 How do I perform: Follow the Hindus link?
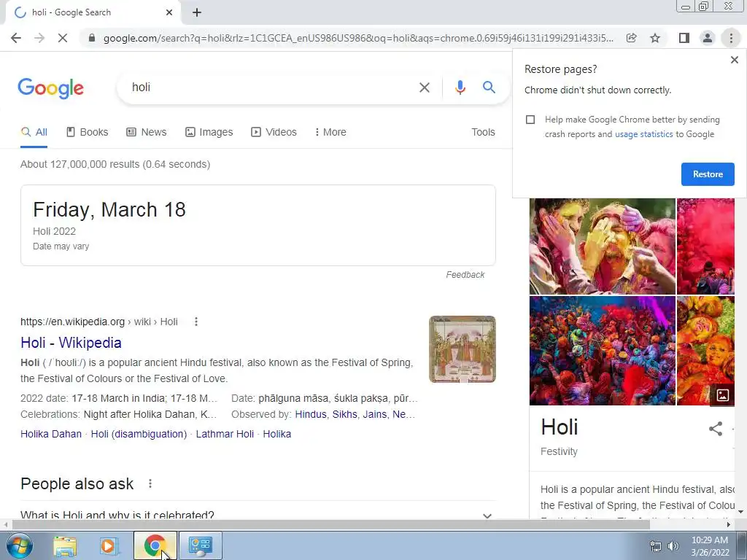pyautogui.click(x=311, y=414)
